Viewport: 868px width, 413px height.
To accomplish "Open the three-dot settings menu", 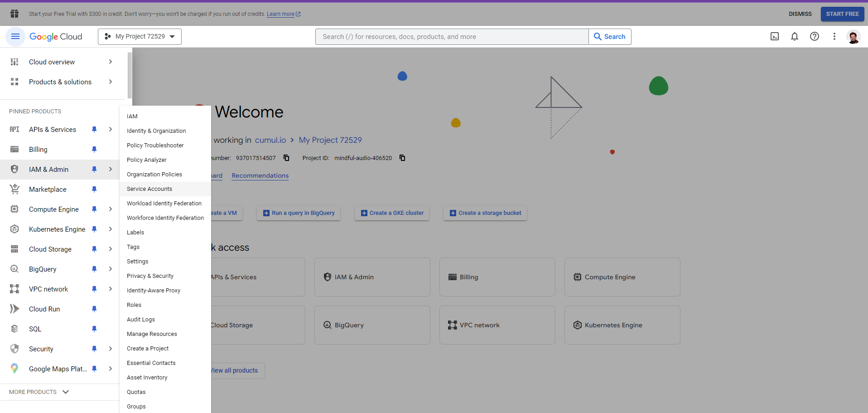I will 834,37.
